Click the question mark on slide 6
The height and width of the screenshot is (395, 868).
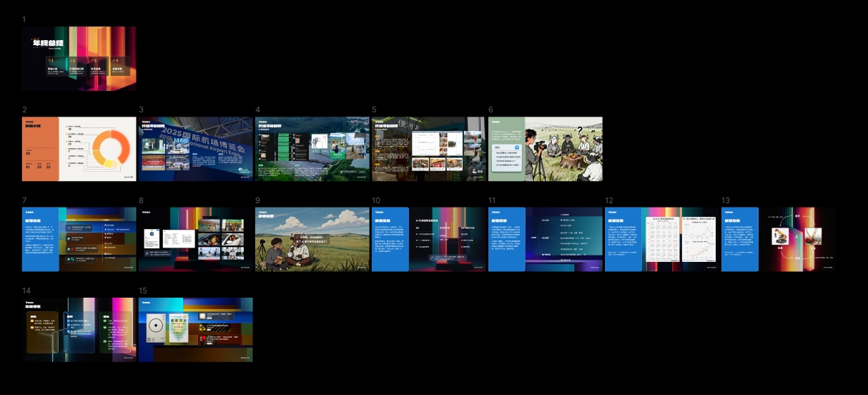(x=579, y=130)
